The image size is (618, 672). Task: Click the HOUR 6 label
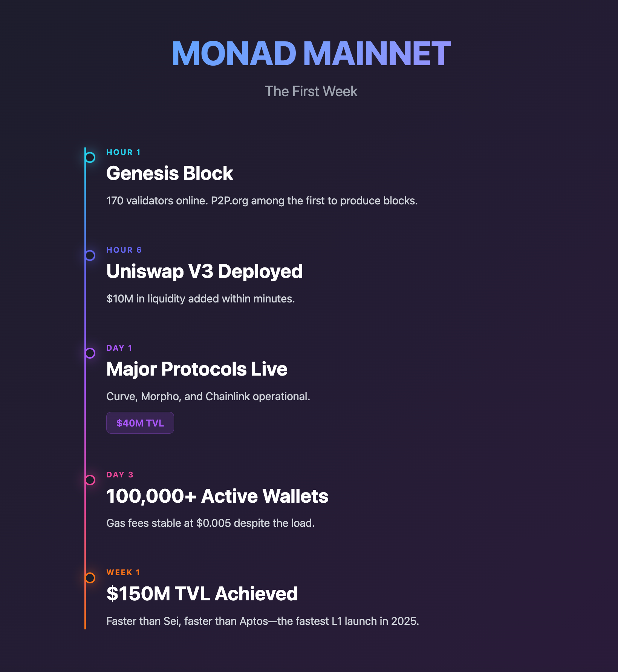point(124,250)
